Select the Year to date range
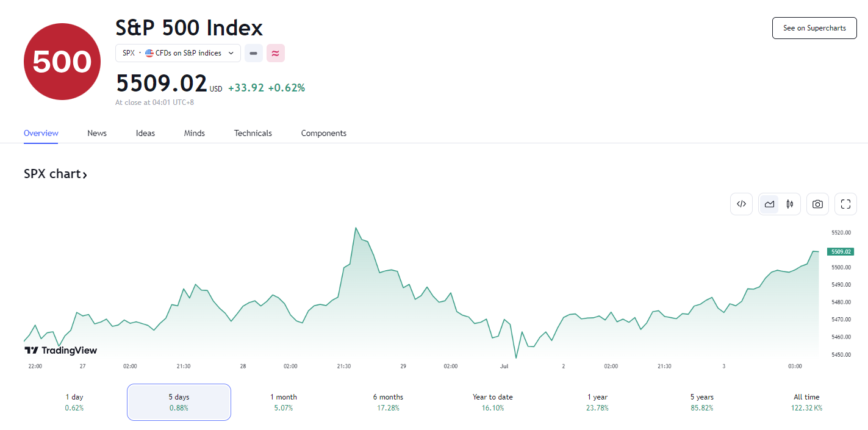This screenshot has width=868, height=430. click(493, 402)
